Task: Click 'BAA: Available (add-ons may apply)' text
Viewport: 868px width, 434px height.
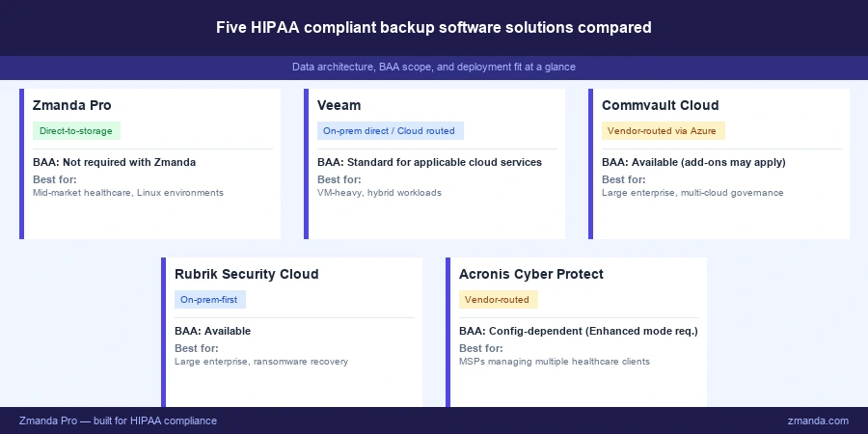Action: click(x=693, y=163)
